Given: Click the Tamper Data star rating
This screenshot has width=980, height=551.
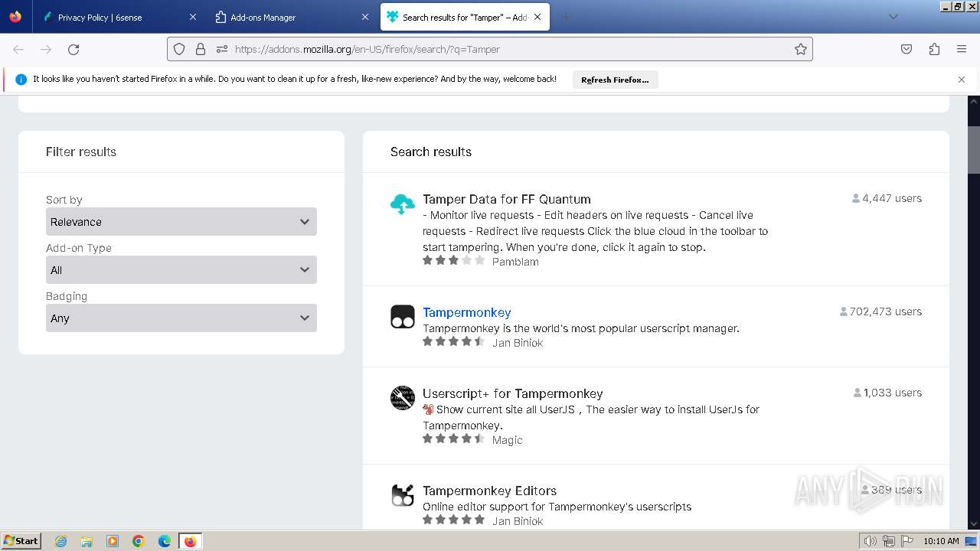Looking at the screenshot, I should tap(454, 260).
